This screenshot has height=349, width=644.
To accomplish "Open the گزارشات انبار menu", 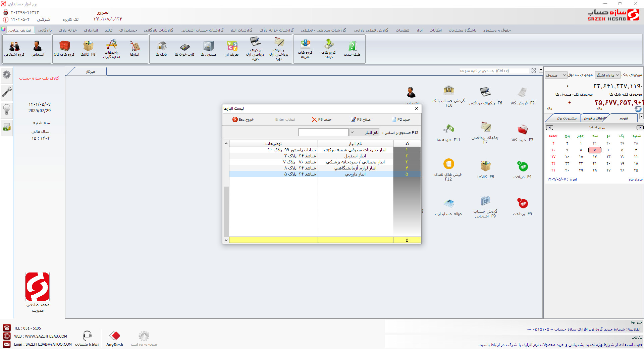I will [x=241, y=30].
